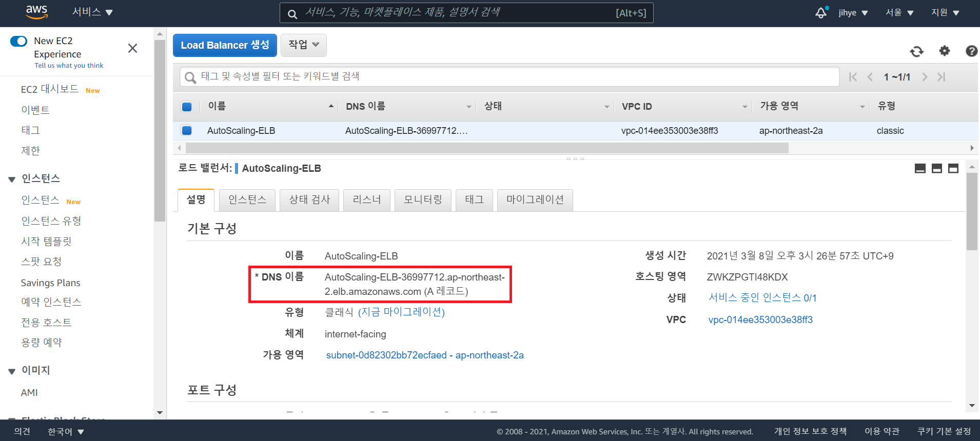Go to next page of results
The width and height of the screenshot is (980, 441).
tap(925, 77)
